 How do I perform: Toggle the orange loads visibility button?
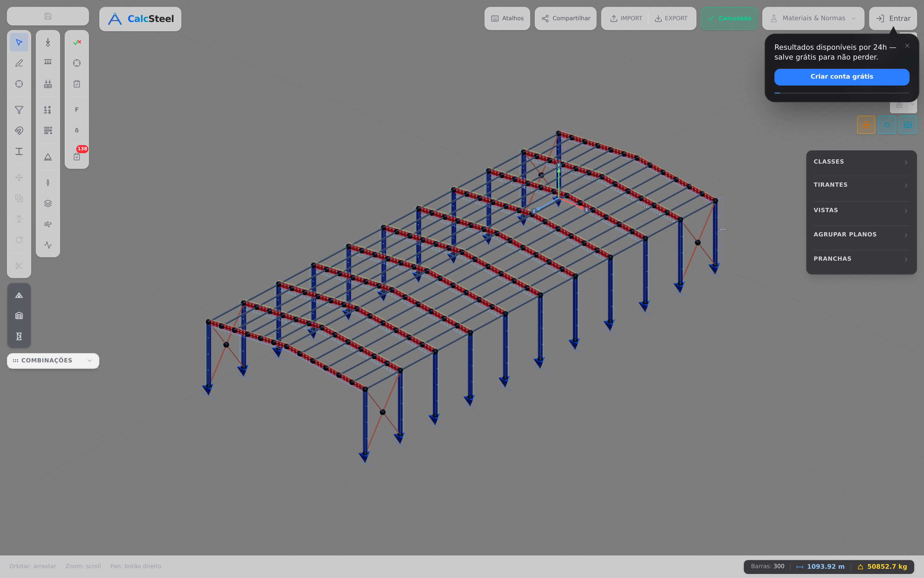(866, 125)
